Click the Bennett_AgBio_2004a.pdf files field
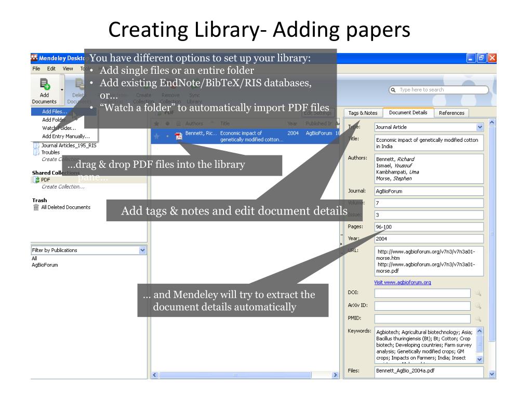The image size is (532, 399). pos(429,371)
